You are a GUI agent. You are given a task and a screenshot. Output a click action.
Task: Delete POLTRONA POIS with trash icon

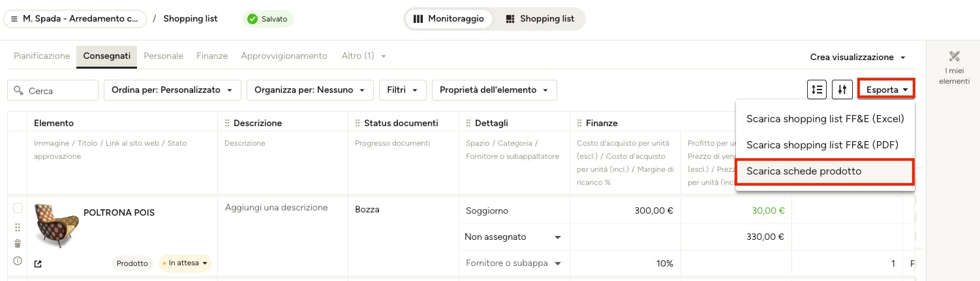(x=18, y=244)
